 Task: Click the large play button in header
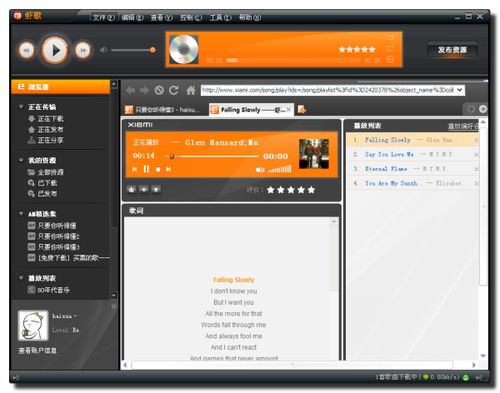(55, 50)
